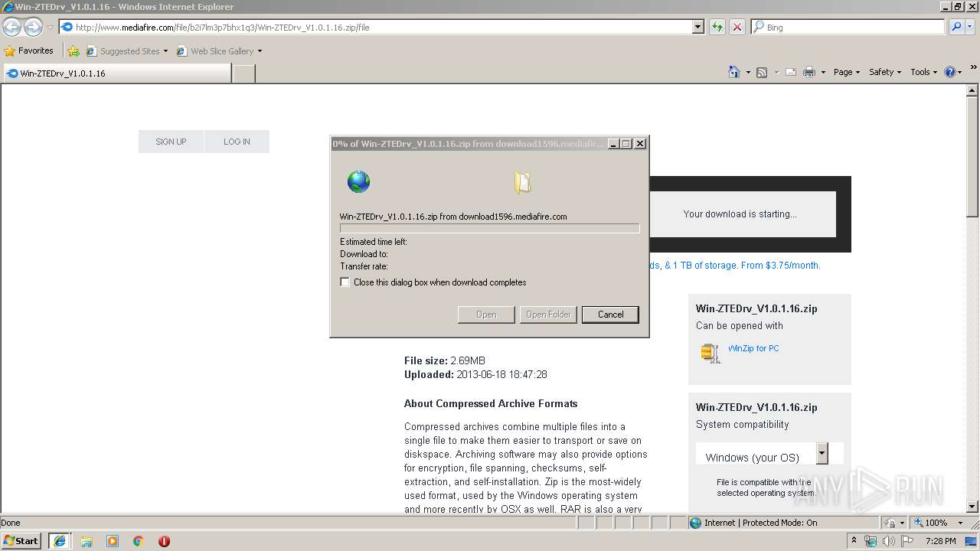This screenshot has width=980, height=551.
Task: Click the browser Forward arrow button
Action: (x=33, y=27)
